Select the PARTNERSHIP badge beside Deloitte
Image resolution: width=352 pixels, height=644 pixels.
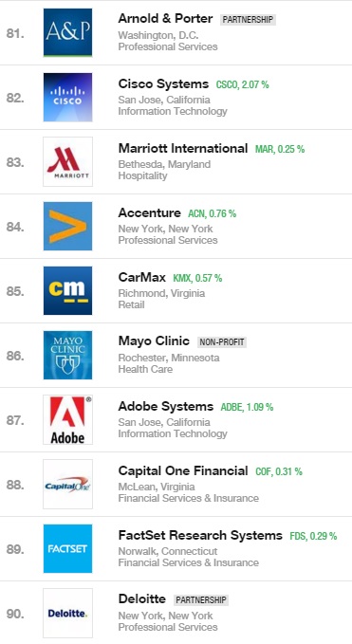pos(201,600)
